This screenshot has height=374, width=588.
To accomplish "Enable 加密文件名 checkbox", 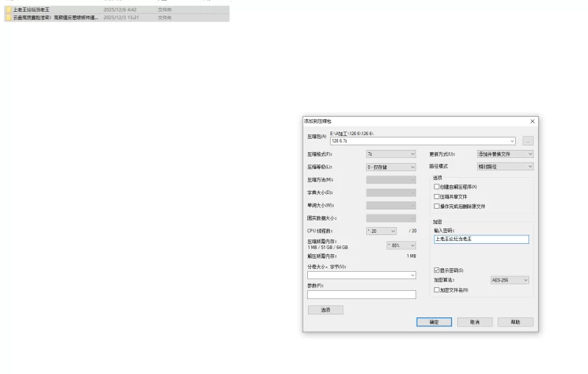I will coord(437,290).
